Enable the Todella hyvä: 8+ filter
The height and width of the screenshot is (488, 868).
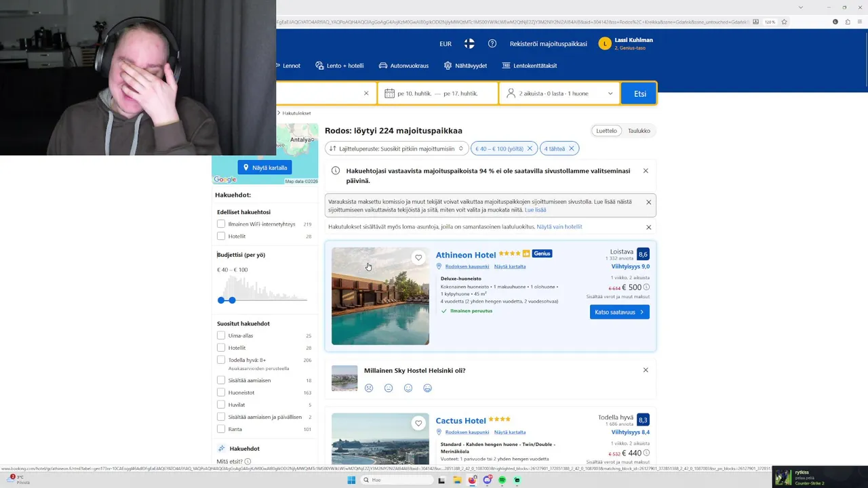coord(221,360)
